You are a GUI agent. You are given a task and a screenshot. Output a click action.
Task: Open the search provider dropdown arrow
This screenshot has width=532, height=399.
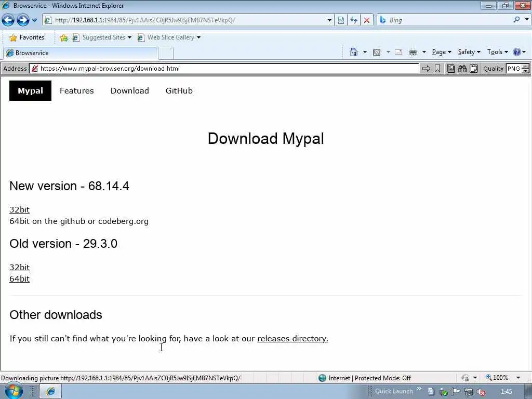(527, 20)
